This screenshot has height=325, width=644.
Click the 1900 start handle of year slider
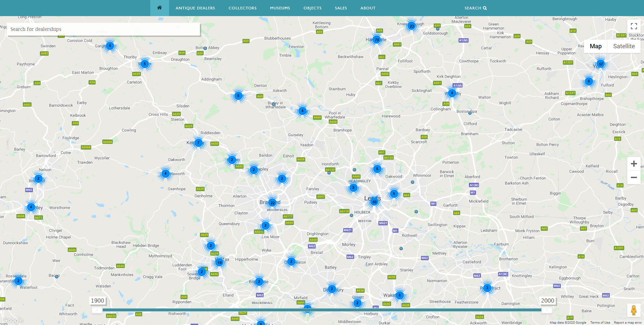[97, 310]
